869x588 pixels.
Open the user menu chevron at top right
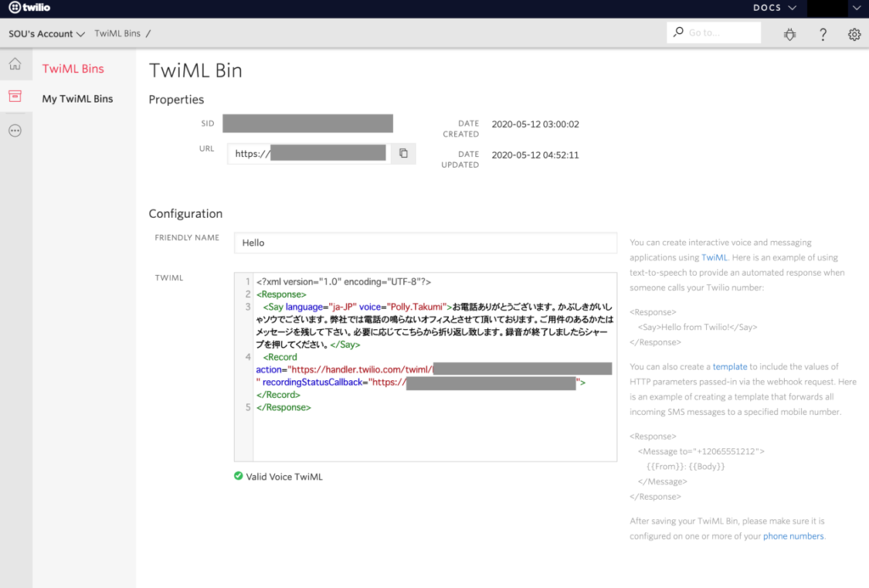pos(858,8)
